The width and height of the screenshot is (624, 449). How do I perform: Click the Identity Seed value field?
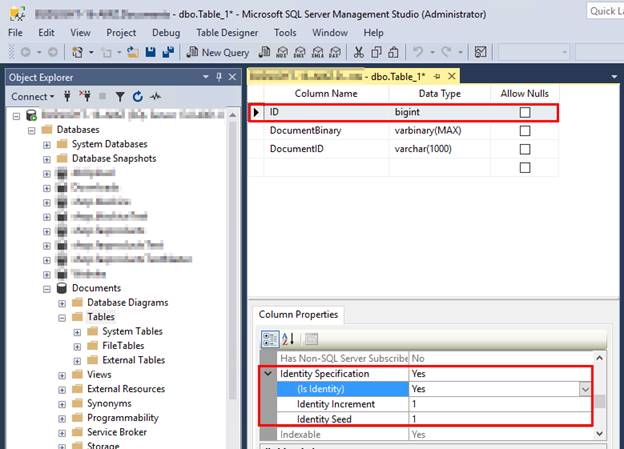(500, 419)
